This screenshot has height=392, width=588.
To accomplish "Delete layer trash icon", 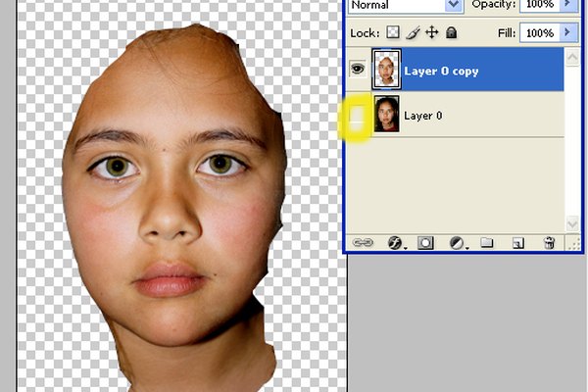I will (x=549, y=243).
